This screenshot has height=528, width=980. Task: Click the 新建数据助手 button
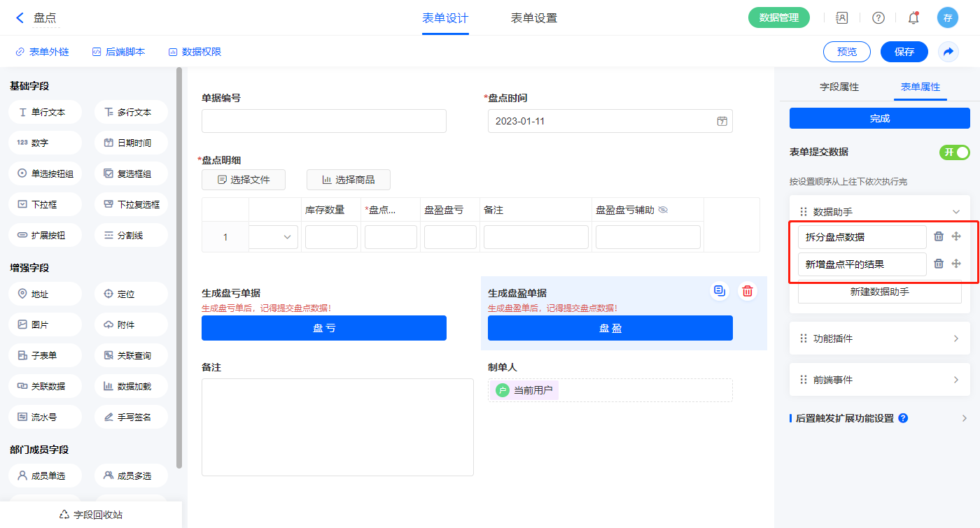(x=879, y=292)
